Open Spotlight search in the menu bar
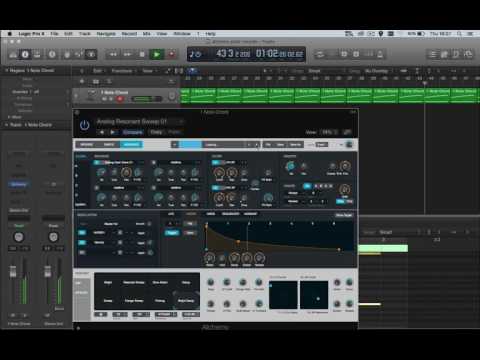Image resolution: width=480 pixels, height=360 pixels. pyautogui.click(x=460, y=34)
